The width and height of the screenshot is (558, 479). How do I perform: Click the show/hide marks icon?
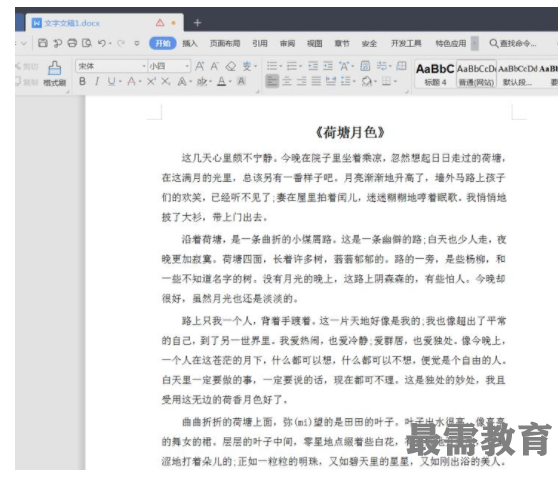point(401,66)
